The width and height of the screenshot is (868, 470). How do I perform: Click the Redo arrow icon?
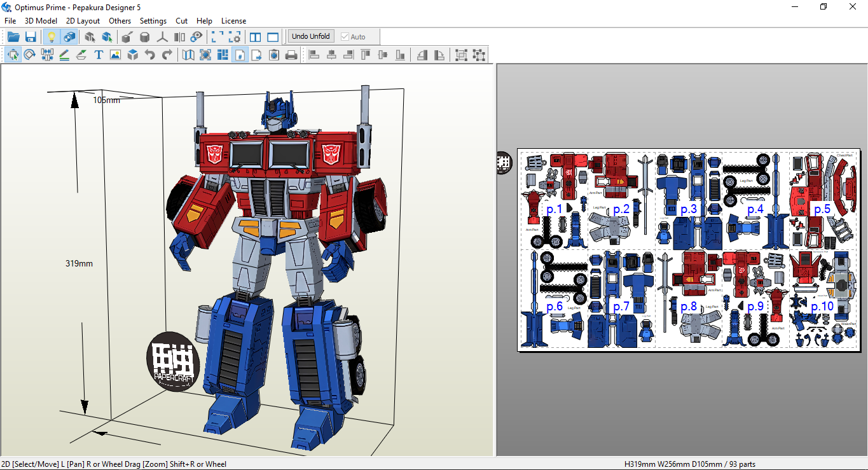point(167,55)
